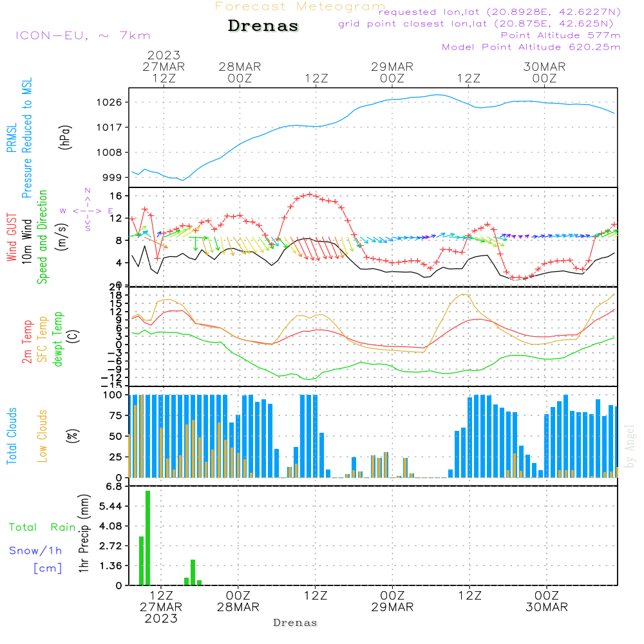Click the orange 'Low Clouds' legend label
Viewport: 644px width, 644px height.
pyautogui.click(x=43, y=436)
